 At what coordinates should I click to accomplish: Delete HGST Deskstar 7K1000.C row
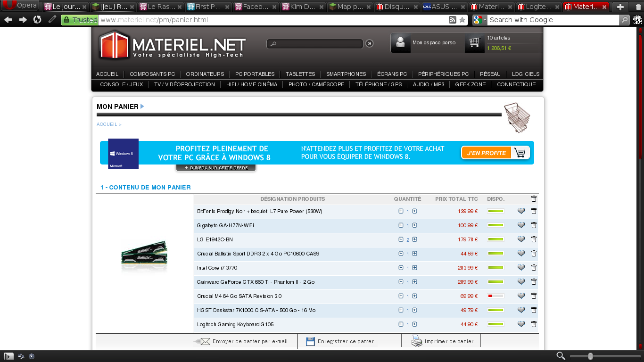click(x=534, y=310)
